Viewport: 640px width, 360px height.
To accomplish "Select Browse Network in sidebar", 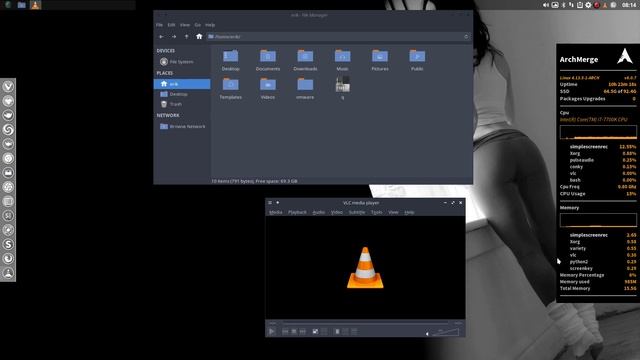I will pos(182,127).
